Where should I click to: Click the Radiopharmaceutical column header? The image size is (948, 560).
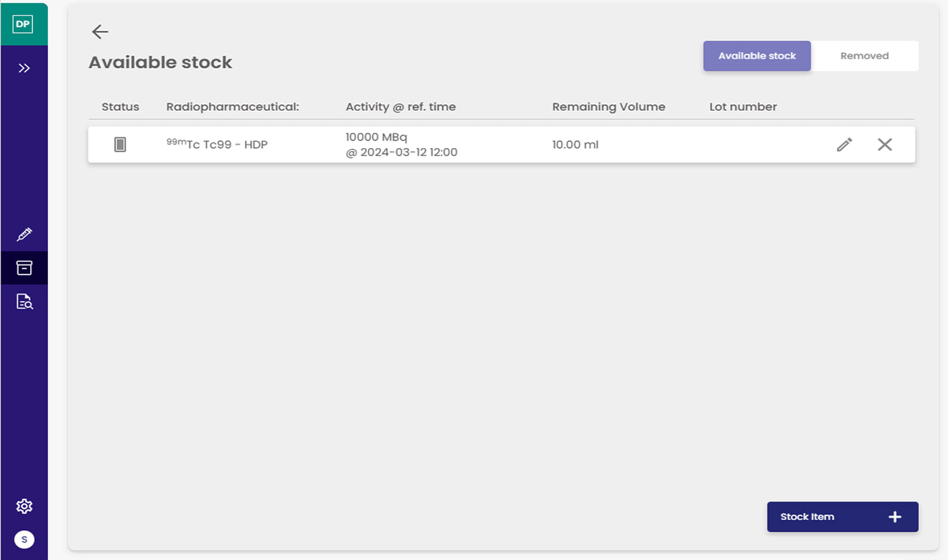click(x=232, y=107)
